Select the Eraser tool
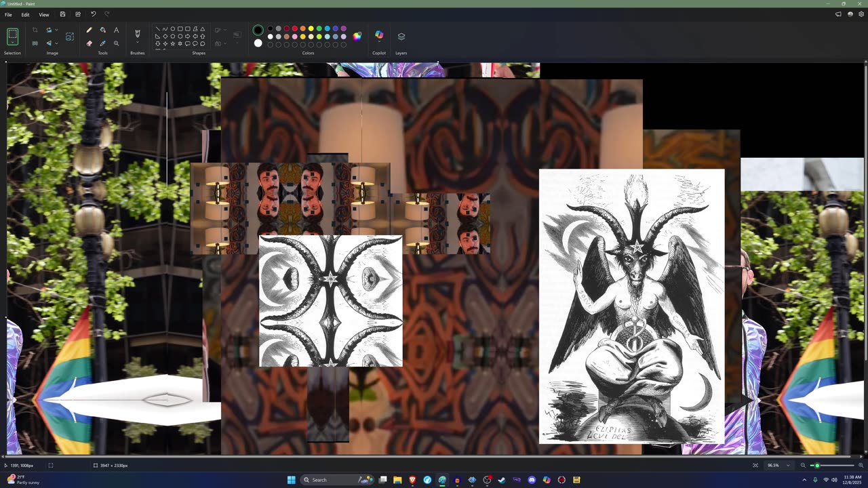The image size is (868, 488). [x=89, y=43]
